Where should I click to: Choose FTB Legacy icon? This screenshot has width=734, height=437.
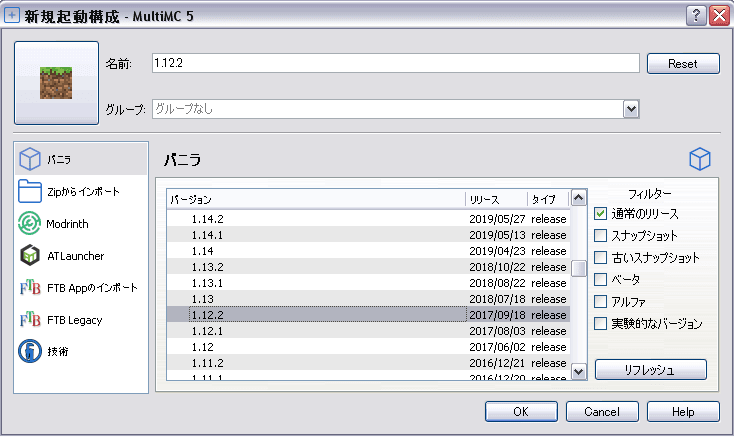pos(30,320)
